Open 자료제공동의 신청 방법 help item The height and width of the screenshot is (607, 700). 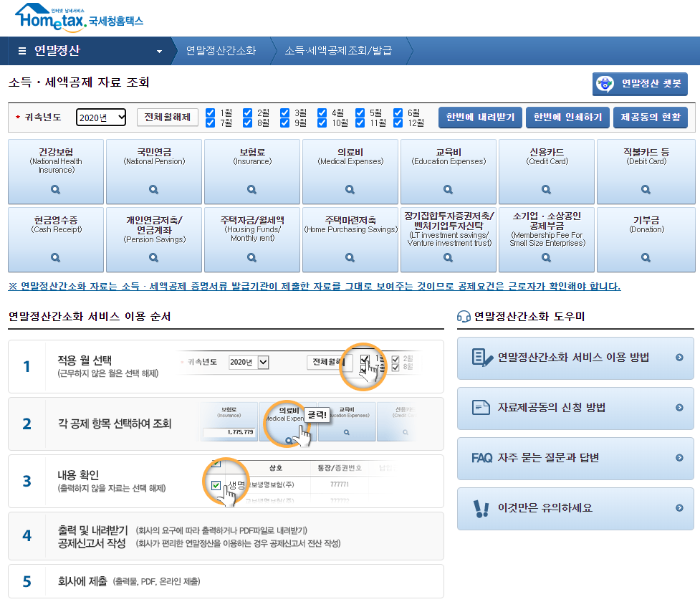click(x=575, y=408)
